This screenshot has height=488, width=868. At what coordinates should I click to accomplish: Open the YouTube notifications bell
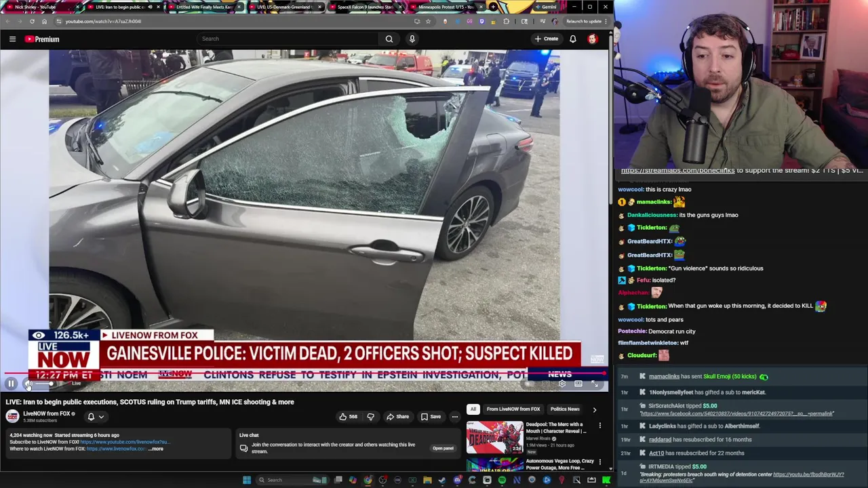click(x=573, y=39)
